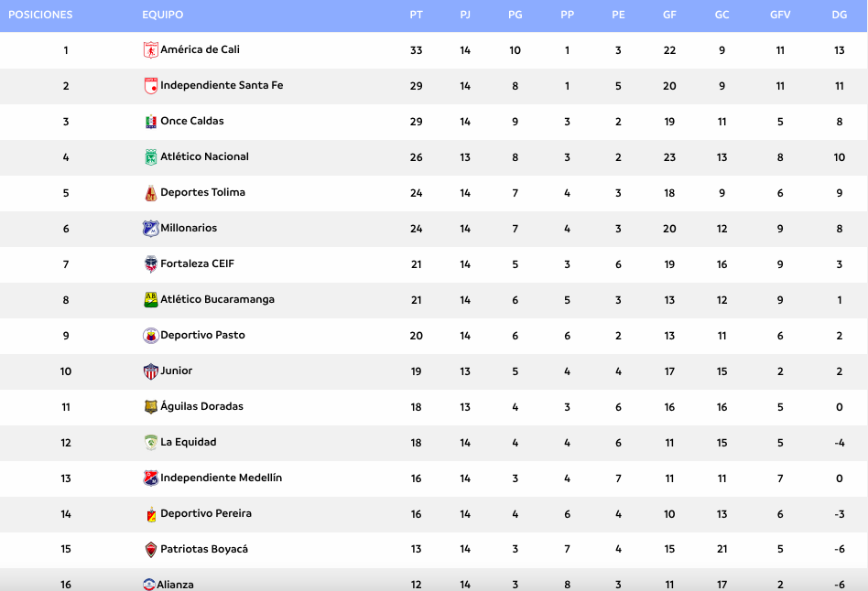Open the Deportivo Pereira team name
This screenshot has width=868, height=591.
(x=206, y=513)
